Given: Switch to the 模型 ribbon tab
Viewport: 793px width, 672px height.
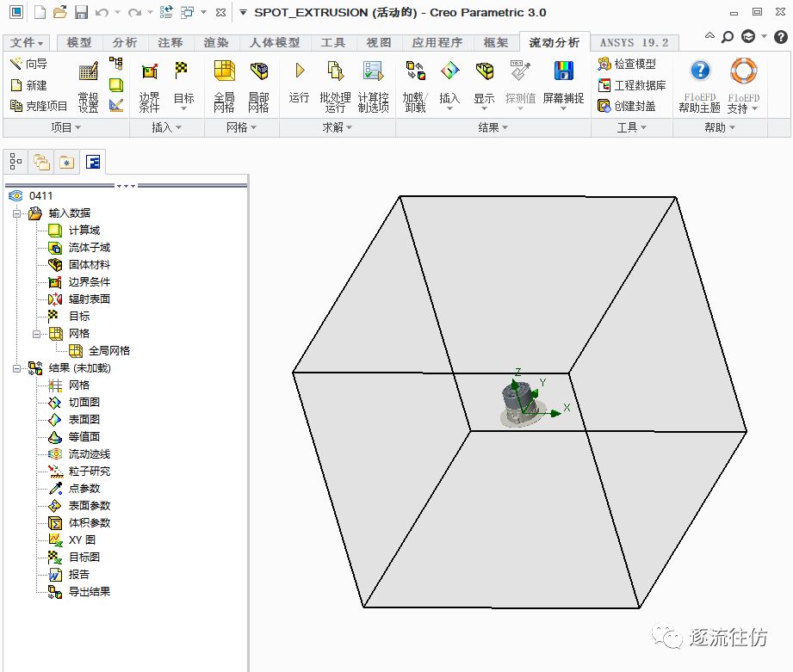Looking at the screenshot, I should [x=79, y=43].
